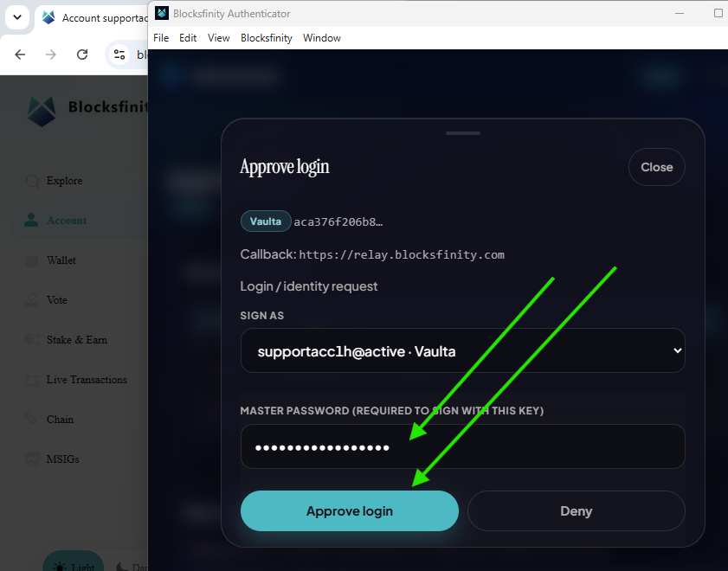Image resolution: width=728 pixels, height=571 pixels.
Task: Click the key hash aca376f206b8…
Action: [338, 221]
